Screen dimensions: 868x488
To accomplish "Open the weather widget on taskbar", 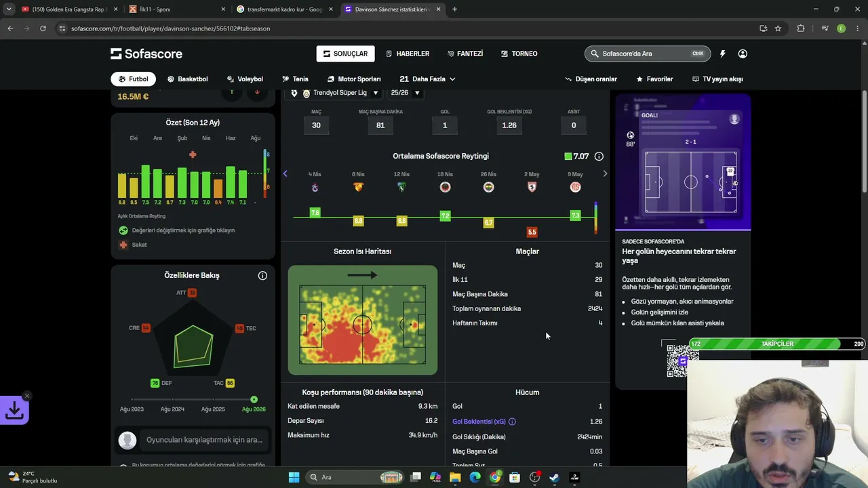I will coord(31,477).
